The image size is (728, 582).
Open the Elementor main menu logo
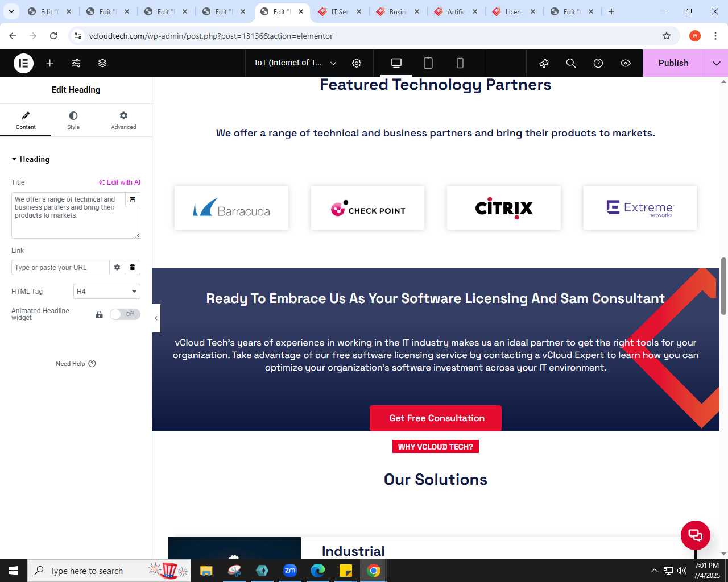24,63
